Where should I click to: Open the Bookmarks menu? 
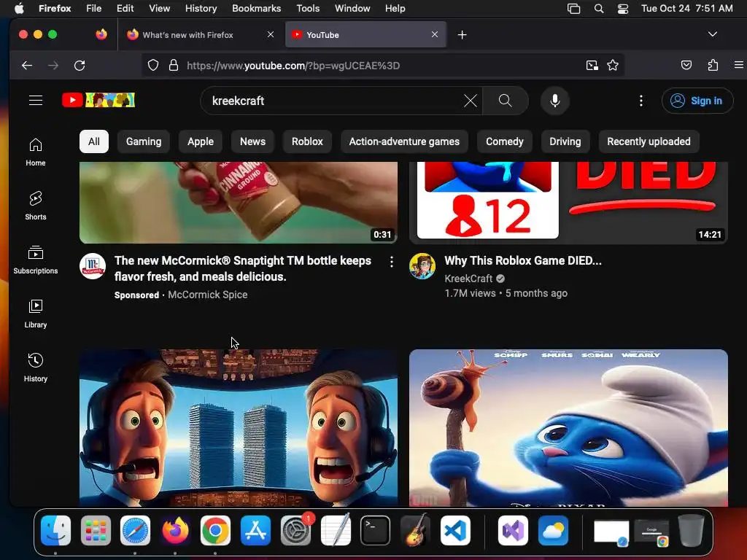click(256, 8)
